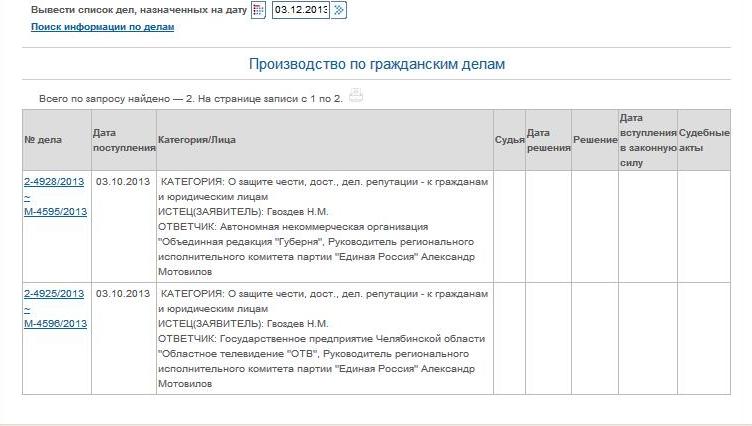The image size is (752, 426).
Task: Click the tilde link under 2-4928/2013
Action: pyautogui.click(x=27, y=197)
